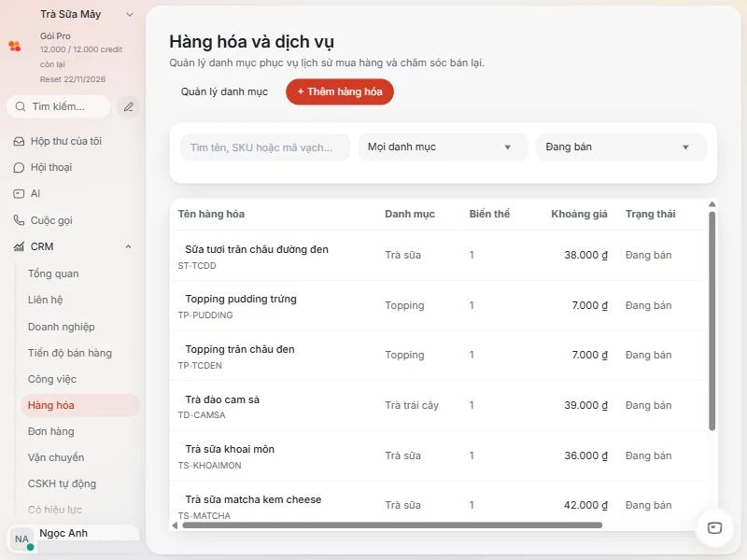
Task: Open the Đang bán status filter dropdown
Action: coord(621,147)
